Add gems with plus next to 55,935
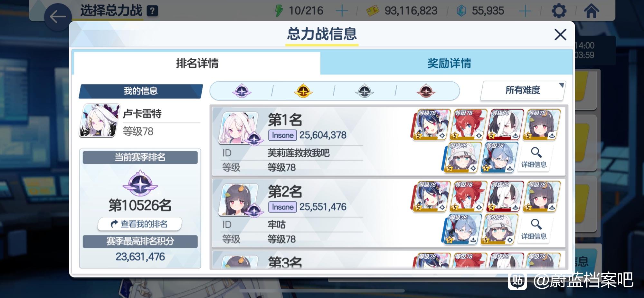This screenshot has height=298, width=644. pyautogui.click(x=525, y=11)
